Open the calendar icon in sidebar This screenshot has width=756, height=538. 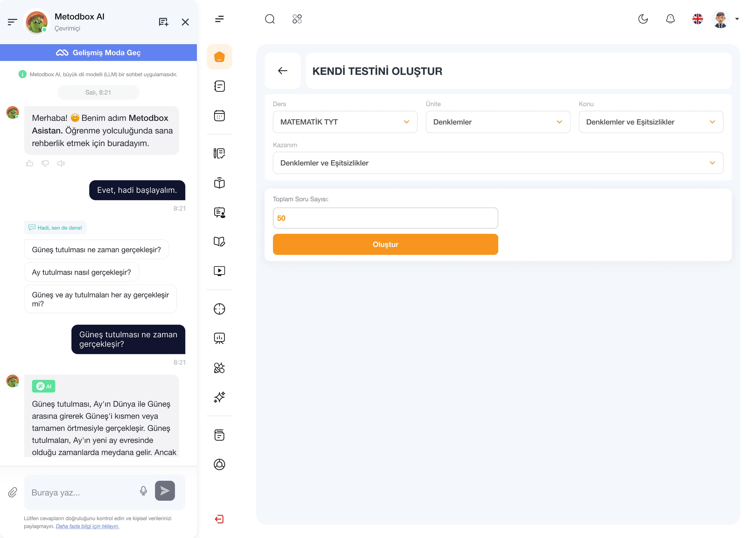pyautogui.click(x=219, y=116)
